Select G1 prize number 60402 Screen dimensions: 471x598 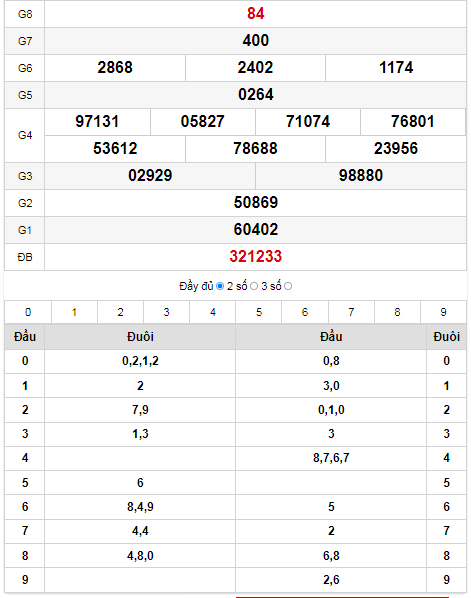(x=256, y=230)
